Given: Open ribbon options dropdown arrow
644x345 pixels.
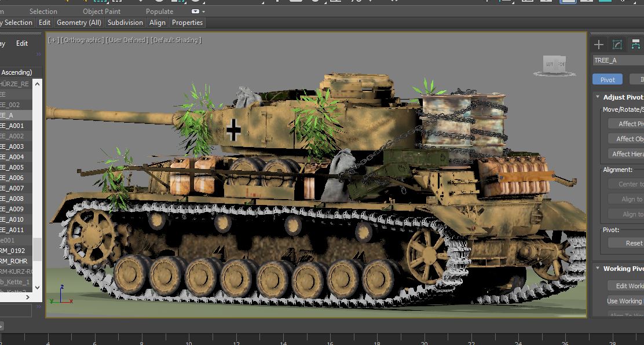Looking at the screenshot, I should coord(204,12).
